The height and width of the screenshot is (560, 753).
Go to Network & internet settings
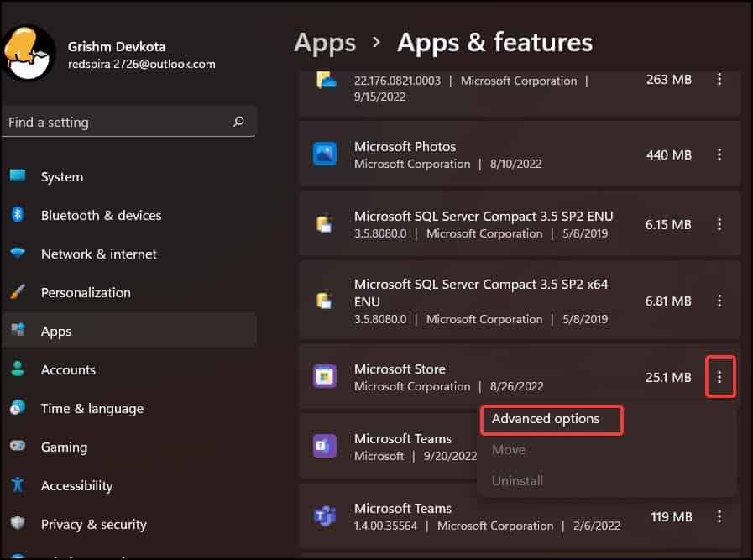click(129, 254)
